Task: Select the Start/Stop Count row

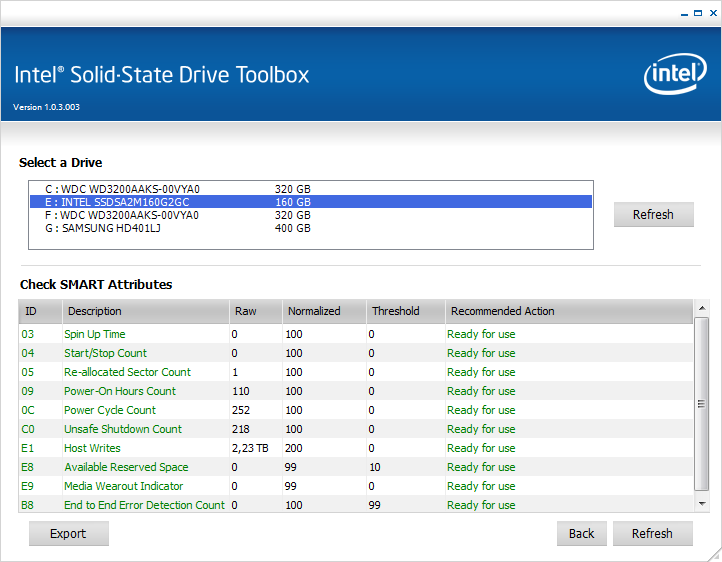Action: [355, 353]
